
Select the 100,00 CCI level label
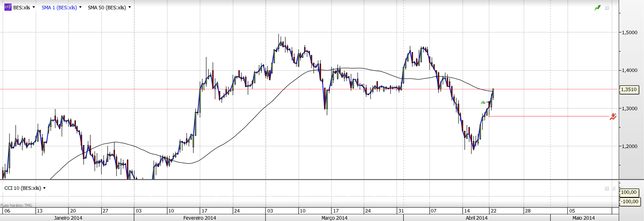click(x=629, y=192)
